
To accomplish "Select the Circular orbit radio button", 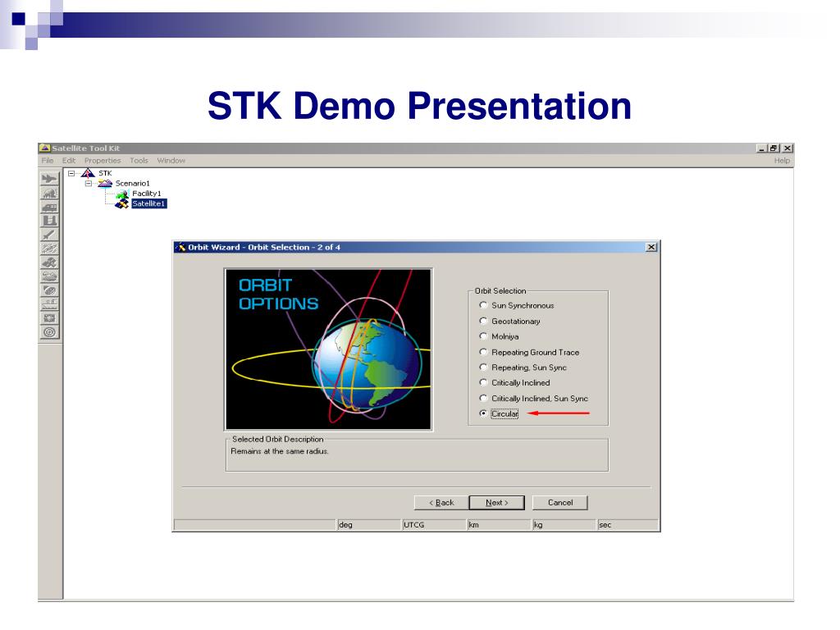I will point(483,413).
